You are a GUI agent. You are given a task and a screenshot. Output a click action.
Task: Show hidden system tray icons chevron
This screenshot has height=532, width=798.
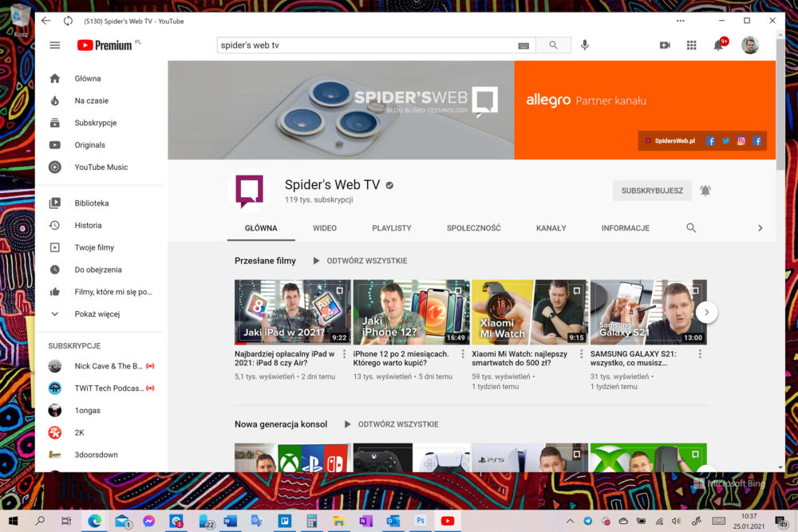[570, 522]
